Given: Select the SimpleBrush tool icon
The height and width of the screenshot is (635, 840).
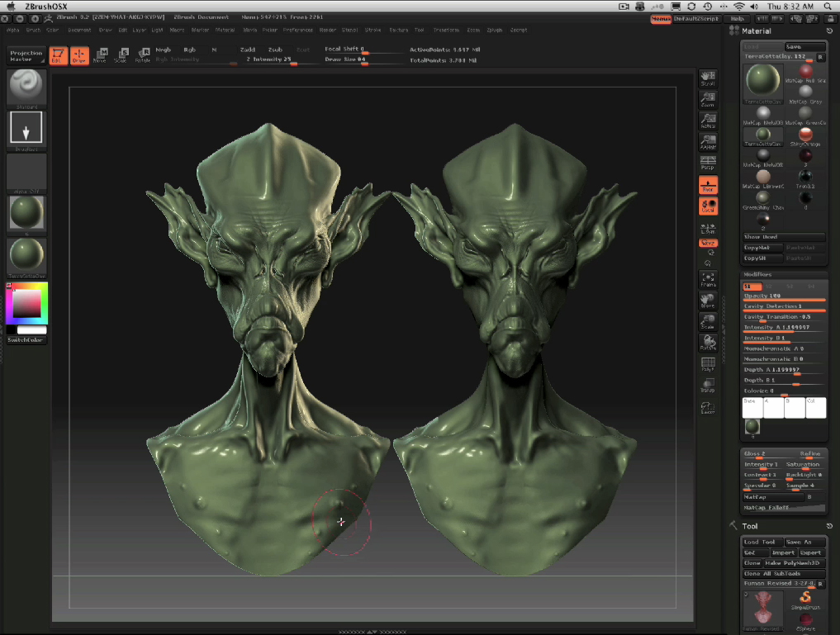Looking at the screenshot, I should 805,599.
